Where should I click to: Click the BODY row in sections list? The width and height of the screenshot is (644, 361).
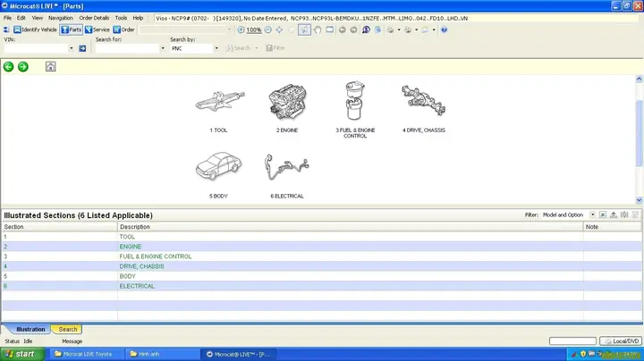(322, 276)
